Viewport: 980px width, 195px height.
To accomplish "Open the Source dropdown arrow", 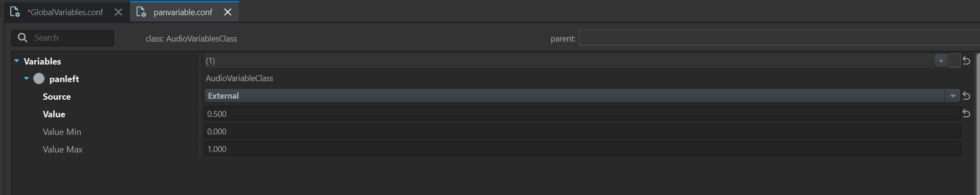I will click(953, 96).
